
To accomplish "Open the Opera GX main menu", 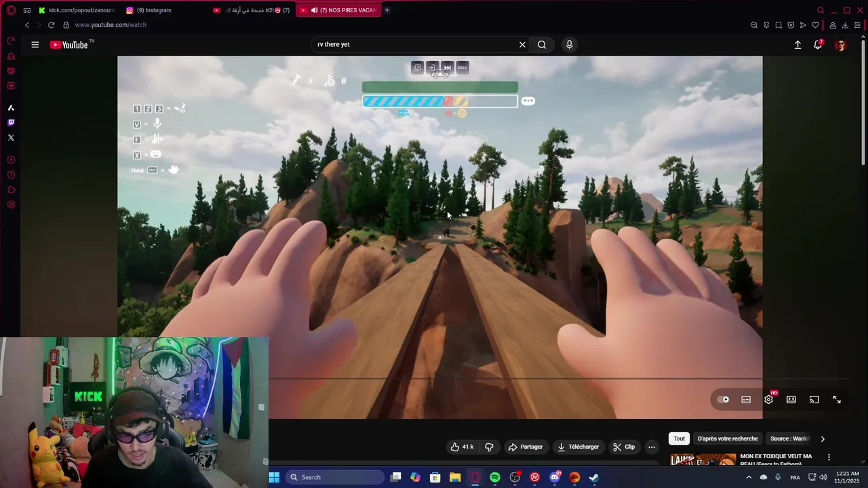I will tap(11, 10).
